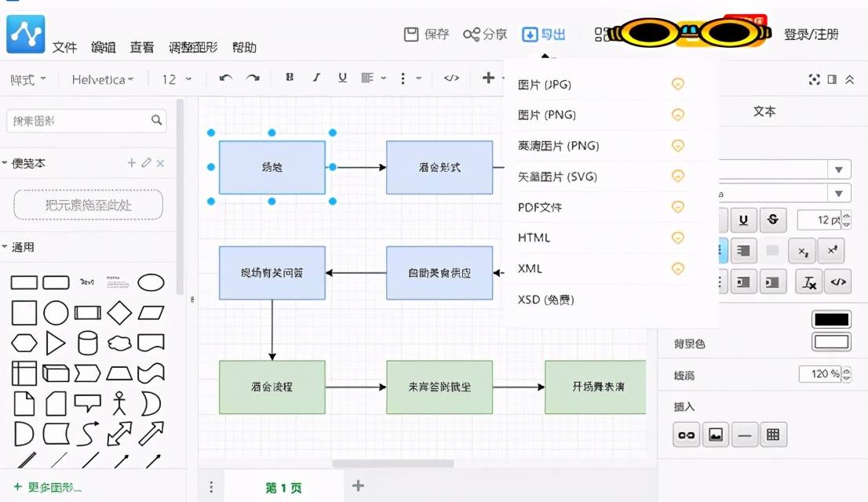Click the black font color swatch

(x=831, y=319)
